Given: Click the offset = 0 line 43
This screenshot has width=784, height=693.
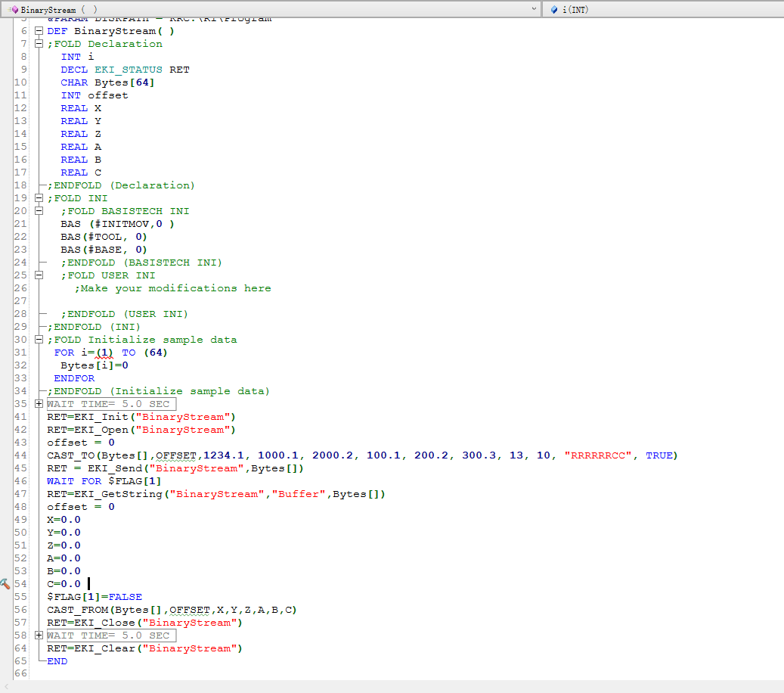Looking at the screenshot, I should (80, 443).
